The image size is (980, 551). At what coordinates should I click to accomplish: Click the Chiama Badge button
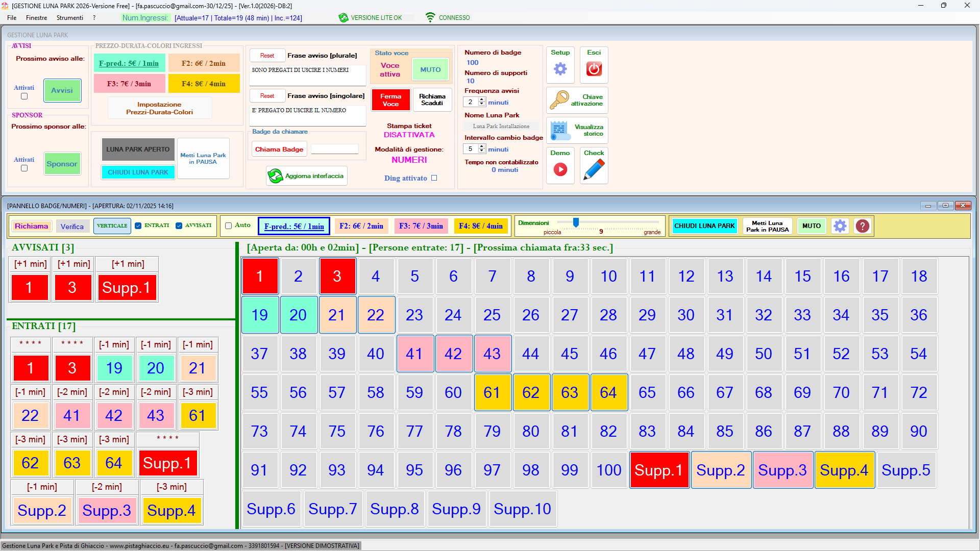coord(279,149)
